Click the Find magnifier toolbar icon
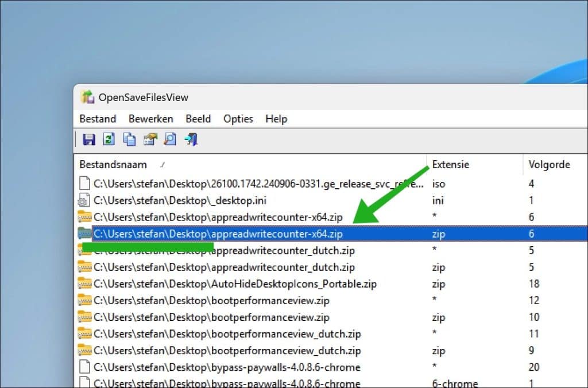This screenshot has width=588, height=388. pyautogui.click(x=170, y=139)
